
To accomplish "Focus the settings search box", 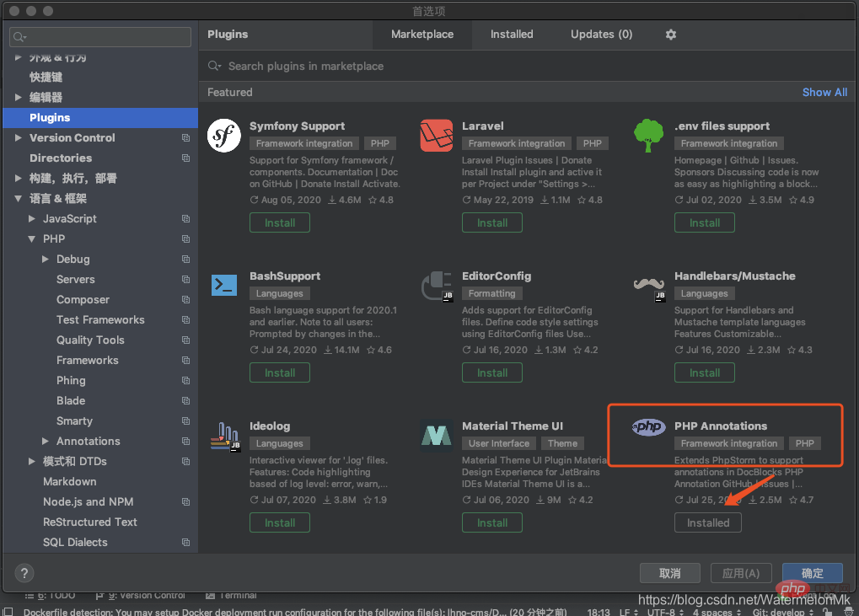I will tap(100, 37).
